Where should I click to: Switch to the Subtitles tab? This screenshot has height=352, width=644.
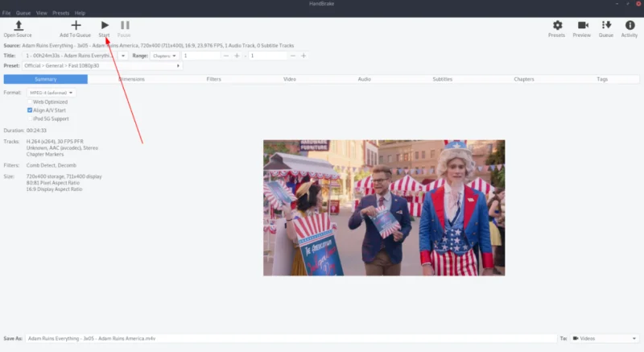pyautogui.click(x=442, y=79)
